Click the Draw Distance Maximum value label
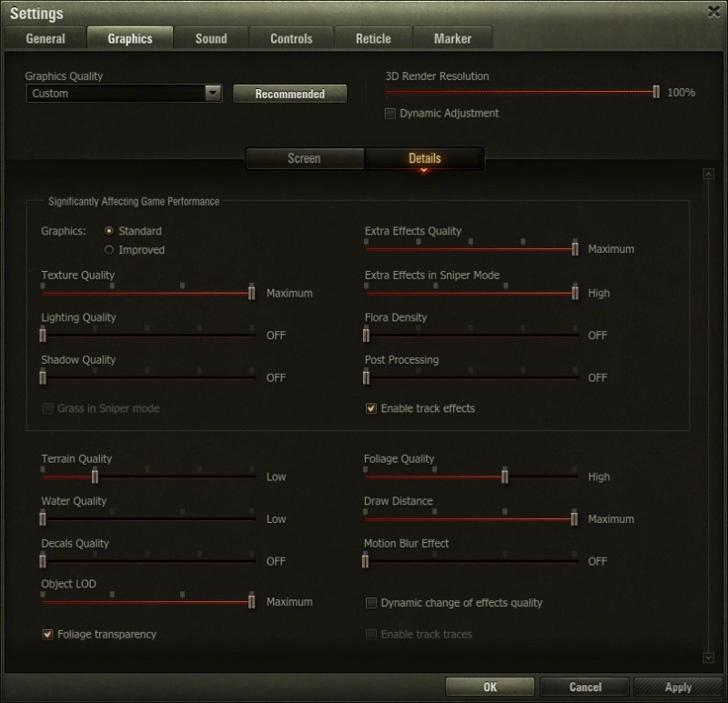Viewport: 728px width, 703px height. pyautogui.click(x=611, y=519)
